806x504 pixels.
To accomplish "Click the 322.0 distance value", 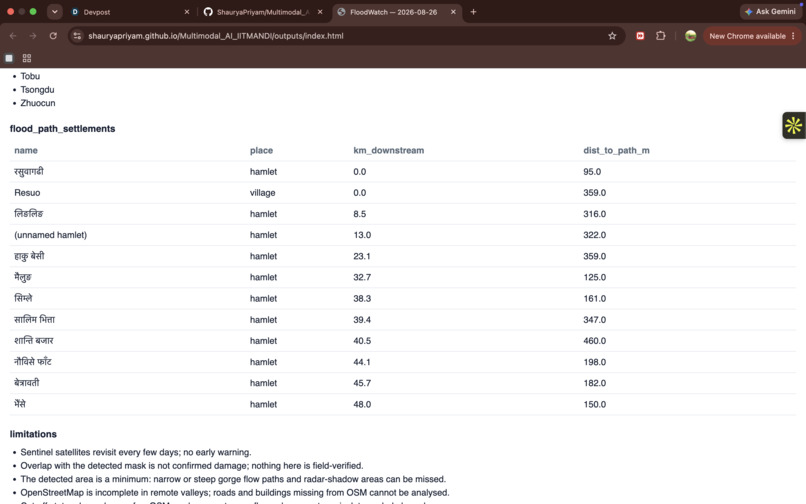I will coord(594,235).
